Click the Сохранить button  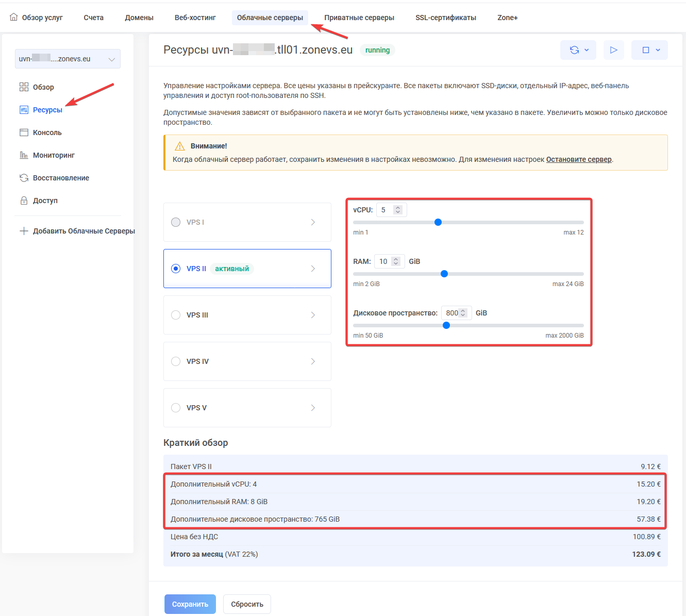190,604
